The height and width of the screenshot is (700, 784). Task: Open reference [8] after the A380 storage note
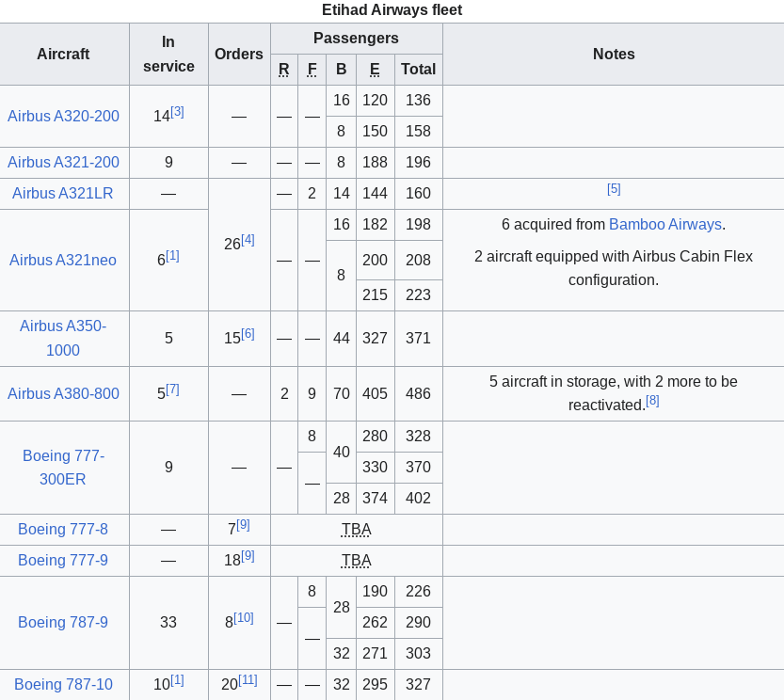(x=652, y=400)
